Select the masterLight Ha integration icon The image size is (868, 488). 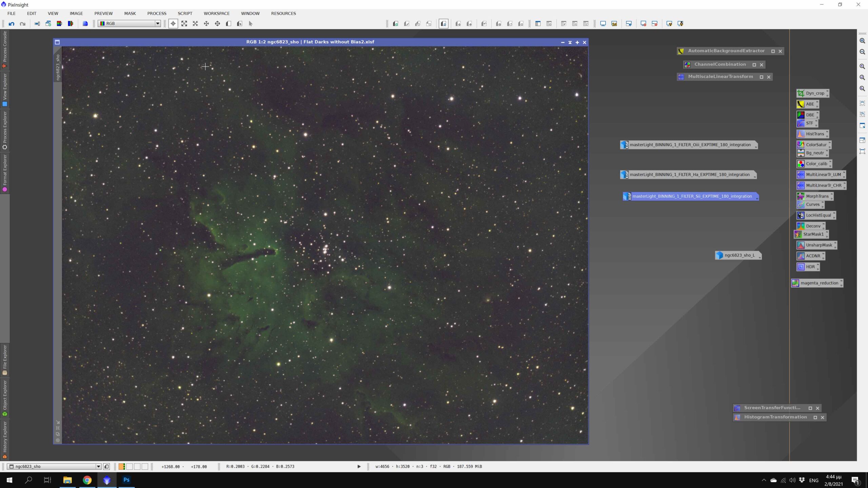pyautogui.click(x=688, y=175)
